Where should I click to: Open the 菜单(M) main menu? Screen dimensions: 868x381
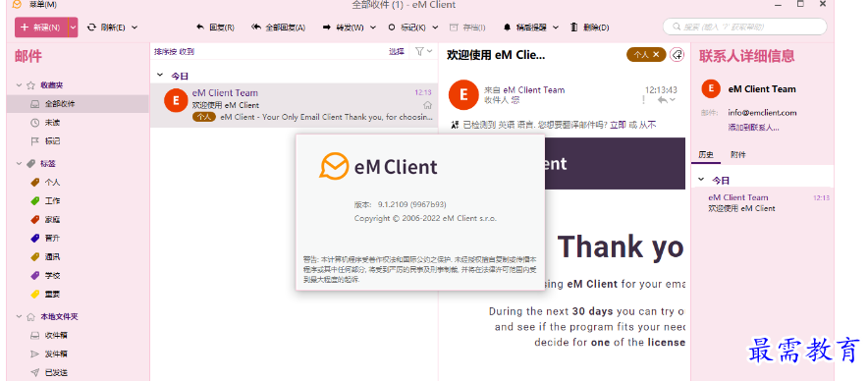pyautogui.click(x=43, y=5)
